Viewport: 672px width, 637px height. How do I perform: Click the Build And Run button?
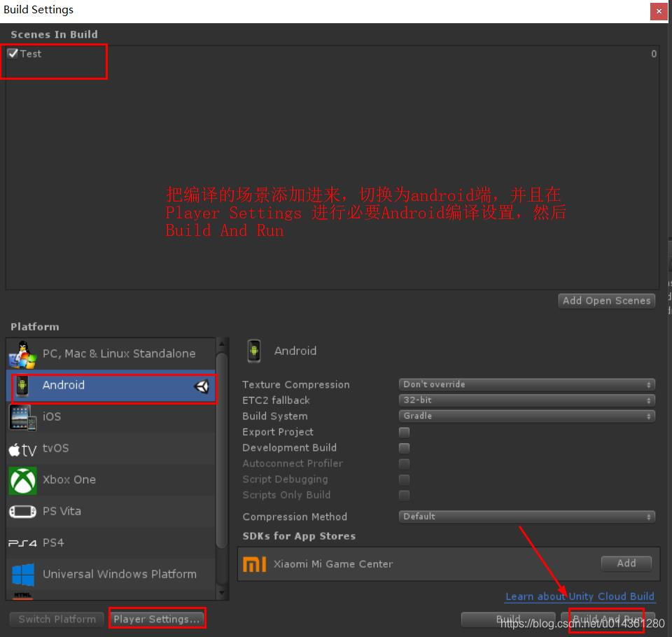pyautogui.click(x=608, y=619)
